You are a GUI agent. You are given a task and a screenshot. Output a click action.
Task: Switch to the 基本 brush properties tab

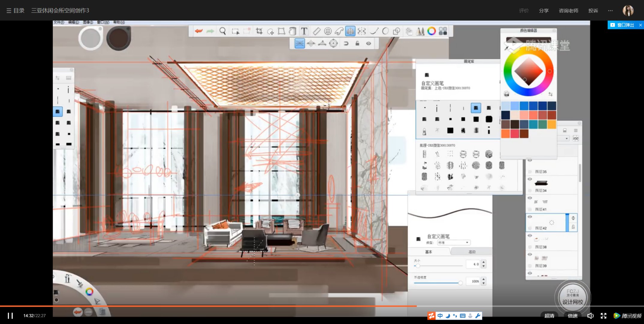(429, 252)
